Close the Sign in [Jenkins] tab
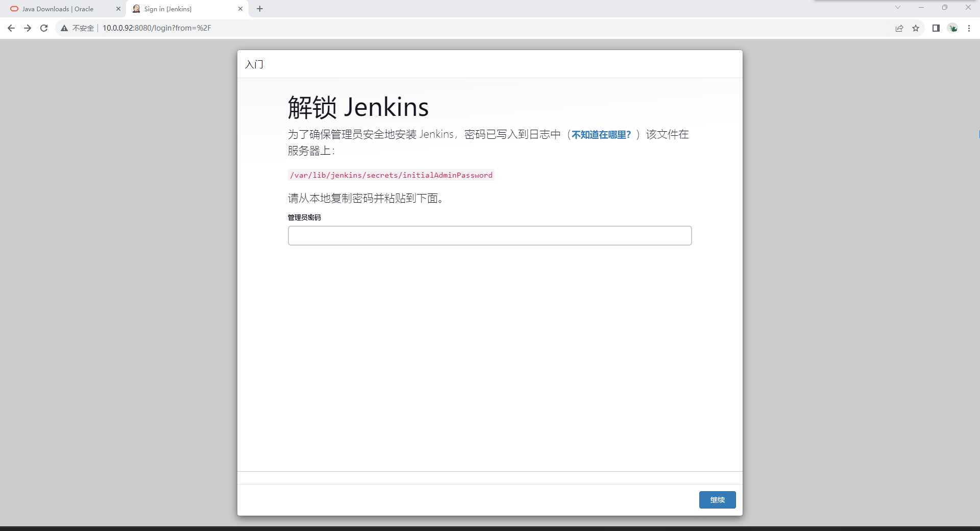Image resolution: width=980 pixels, height=531 pixels. pos(240,9)
